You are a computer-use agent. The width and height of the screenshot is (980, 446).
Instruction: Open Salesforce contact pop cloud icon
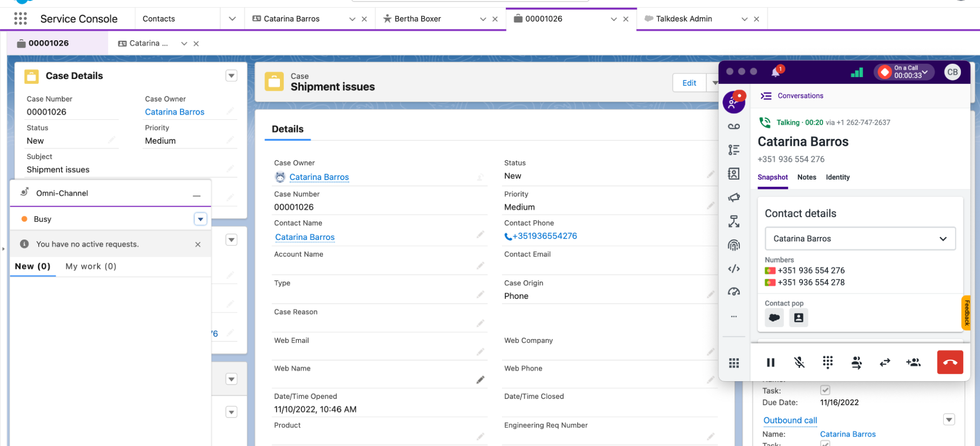coord(774,317)
